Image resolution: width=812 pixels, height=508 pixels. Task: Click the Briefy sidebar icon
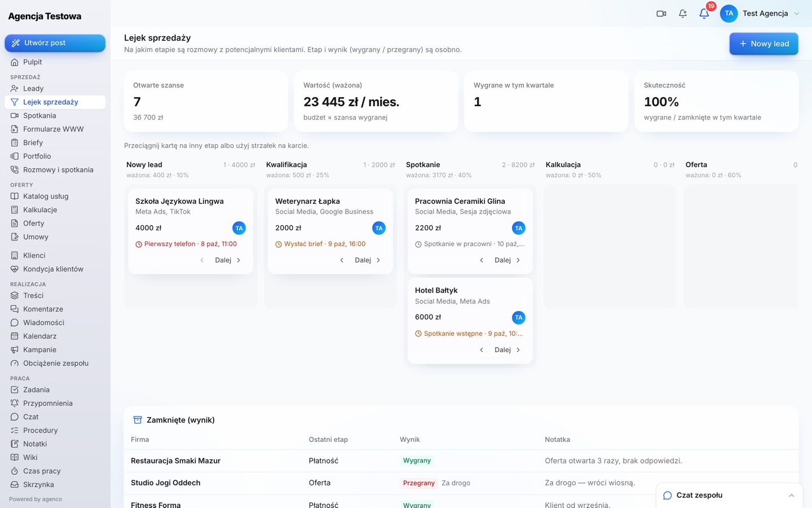pyautogui.click(x=15, y=143)
